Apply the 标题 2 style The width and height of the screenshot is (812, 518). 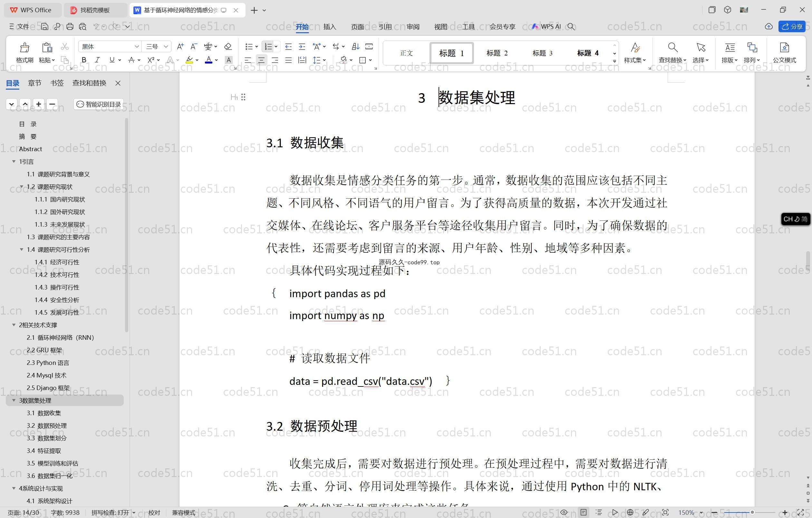click(497, 53)
